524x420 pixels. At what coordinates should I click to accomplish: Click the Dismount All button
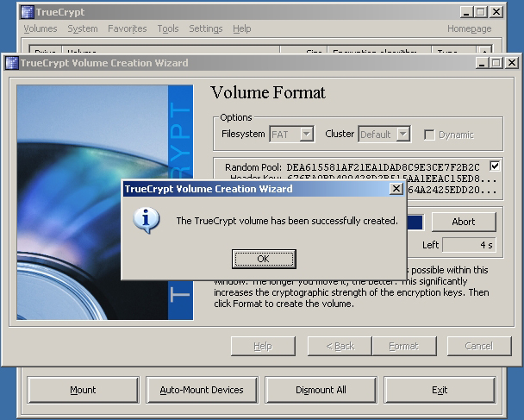click(x=321, y=390)
